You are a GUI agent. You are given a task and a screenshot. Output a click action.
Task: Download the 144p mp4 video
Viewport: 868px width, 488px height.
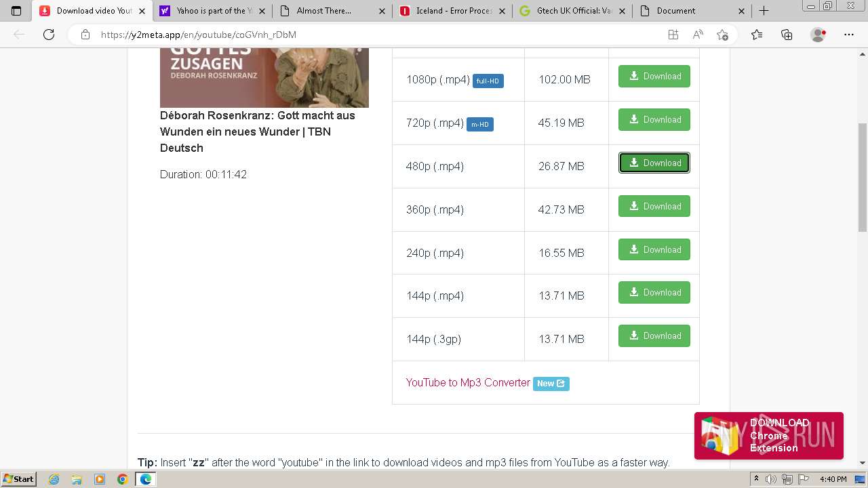pos(654,292)
